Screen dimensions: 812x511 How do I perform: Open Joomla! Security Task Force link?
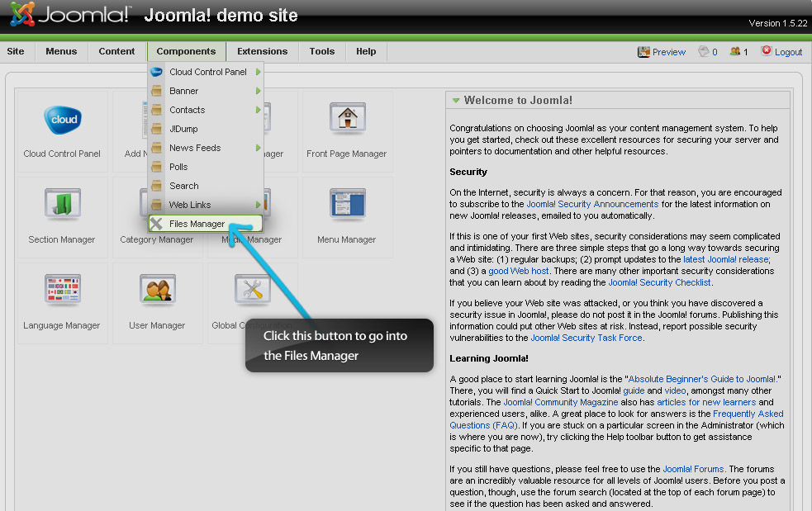[586, 338]
